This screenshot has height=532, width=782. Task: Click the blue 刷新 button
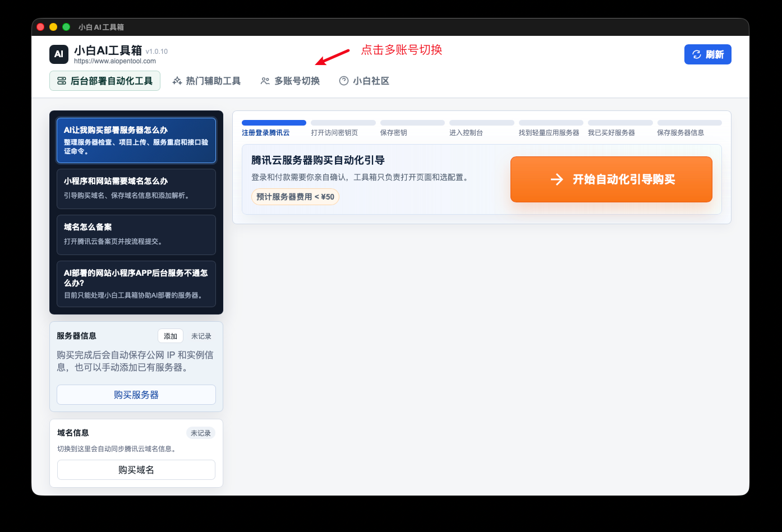tap(708, 54)
